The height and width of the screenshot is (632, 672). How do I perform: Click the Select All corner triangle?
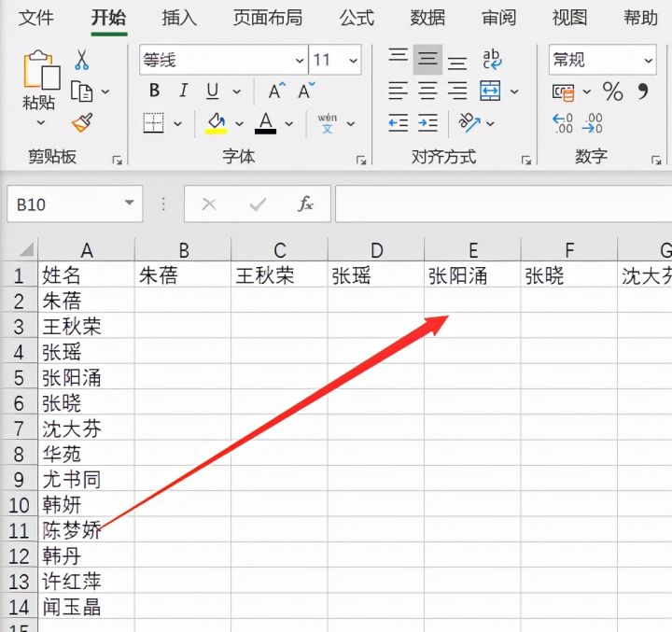pos(26,249)
